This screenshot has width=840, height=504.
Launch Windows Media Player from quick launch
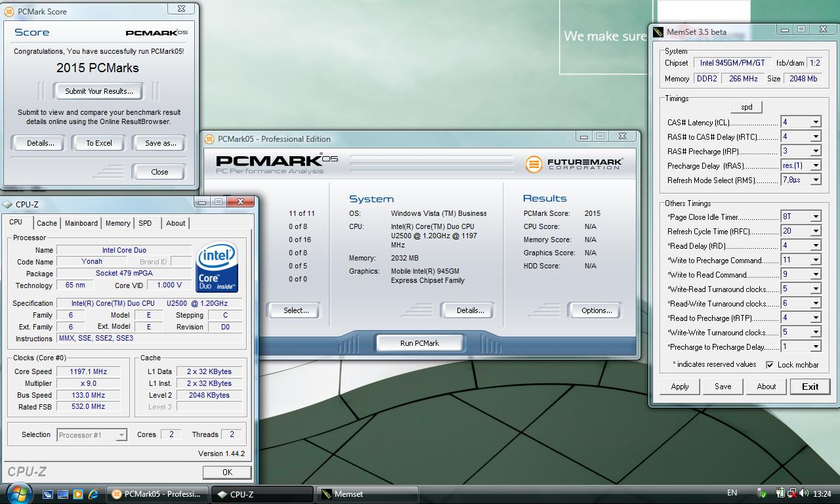[x=78, y=494]
